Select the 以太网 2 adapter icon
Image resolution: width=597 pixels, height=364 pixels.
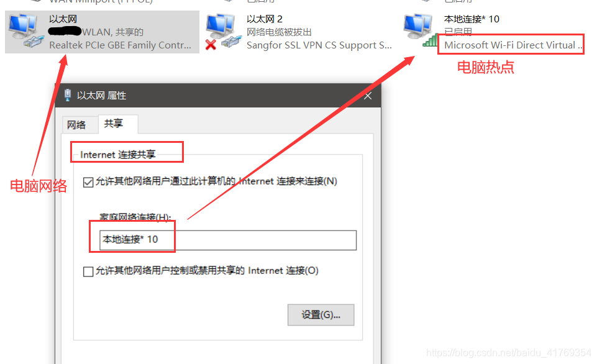click(x=224, y=31)
